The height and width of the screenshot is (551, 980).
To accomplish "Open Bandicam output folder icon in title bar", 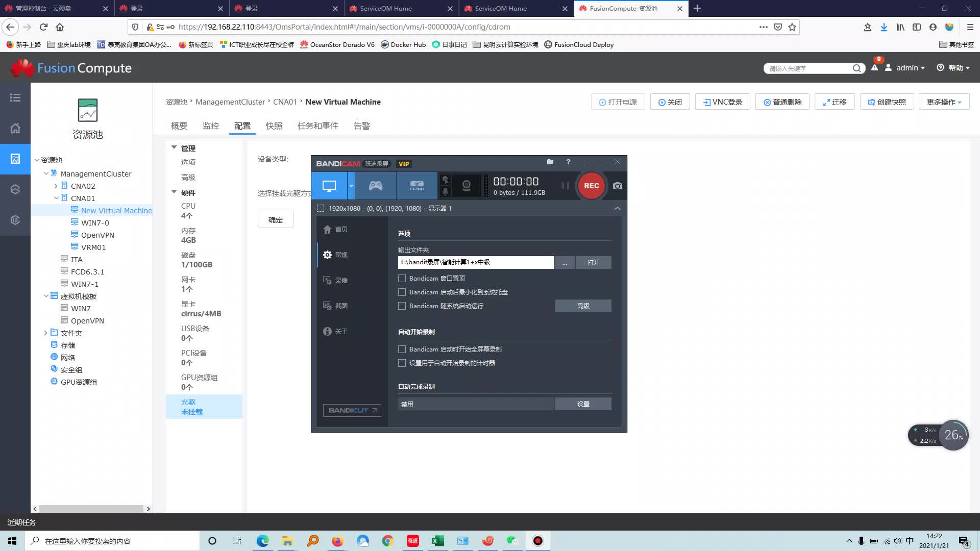I will [x=550, y=162].
